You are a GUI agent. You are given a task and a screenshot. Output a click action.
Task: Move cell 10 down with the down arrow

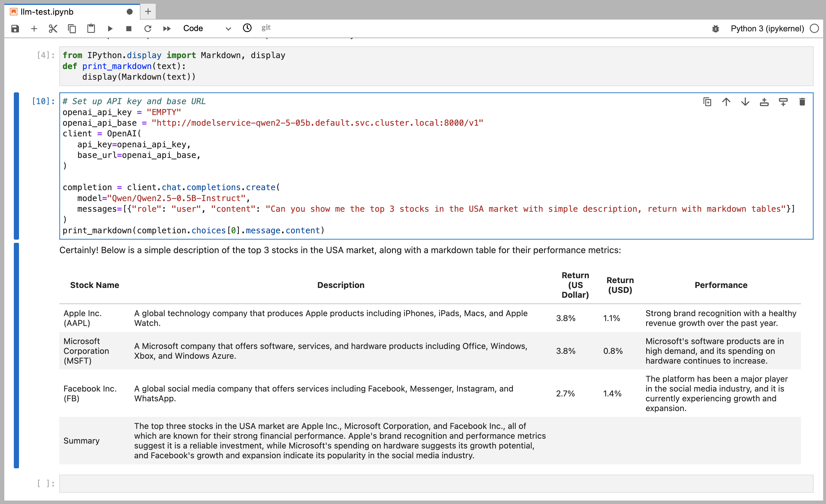coord(745,102)
